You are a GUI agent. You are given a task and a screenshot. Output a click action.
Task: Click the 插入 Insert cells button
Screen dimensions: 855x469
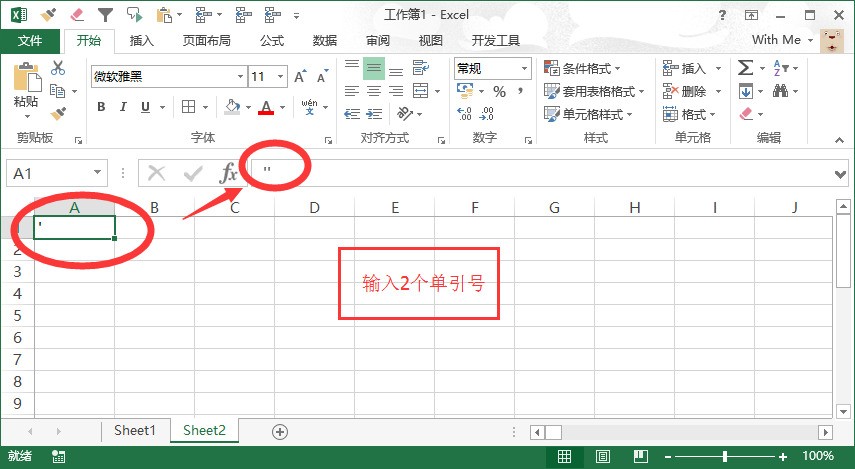coord(685,69)
